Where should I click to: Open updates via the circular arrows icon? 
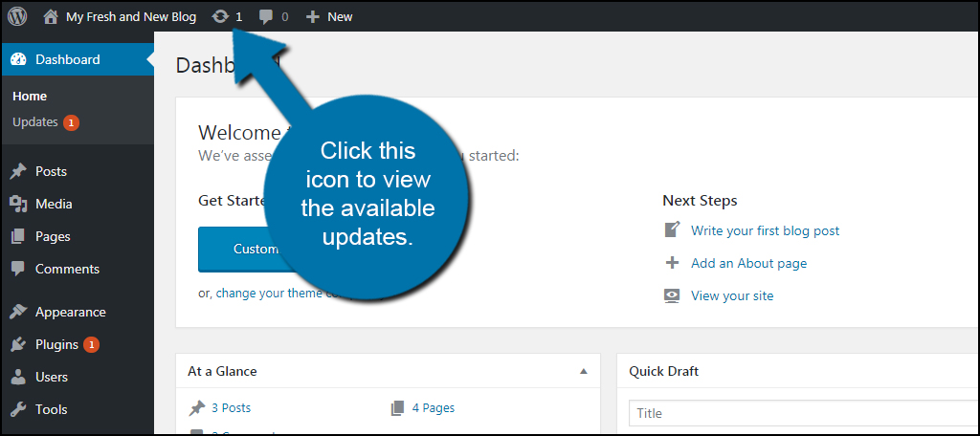tap(220, 16)
